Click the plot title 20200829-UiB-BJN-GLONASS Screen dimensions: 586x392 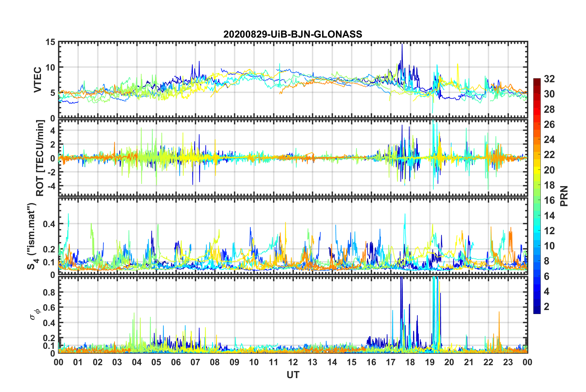click(293, 34)
